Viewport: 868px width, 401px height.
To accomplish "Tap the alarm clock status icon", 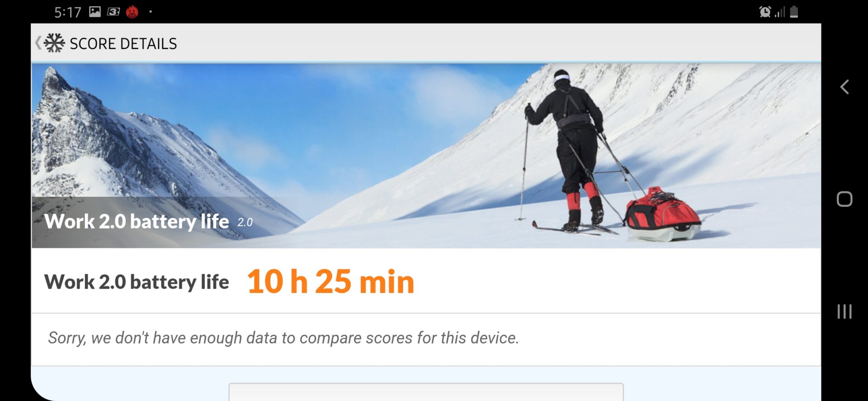I will (x=765, y=12).
